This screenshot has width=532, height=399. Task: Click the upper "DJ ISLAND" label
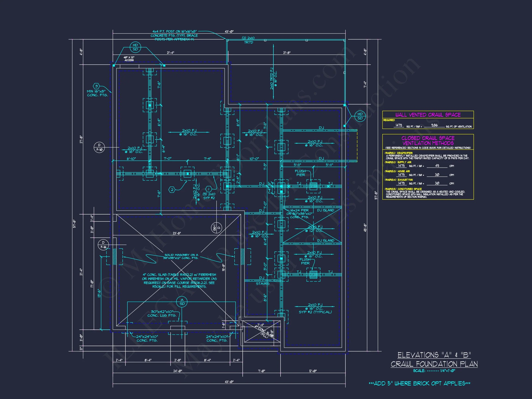click(x=326, y=210)
